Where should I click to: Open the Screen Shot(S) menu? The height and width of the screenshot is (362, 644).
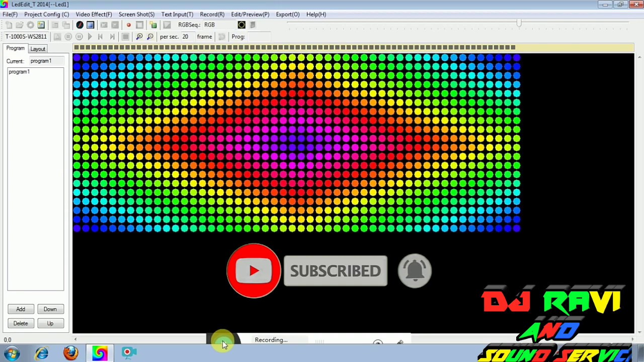(x=136, y=14)
